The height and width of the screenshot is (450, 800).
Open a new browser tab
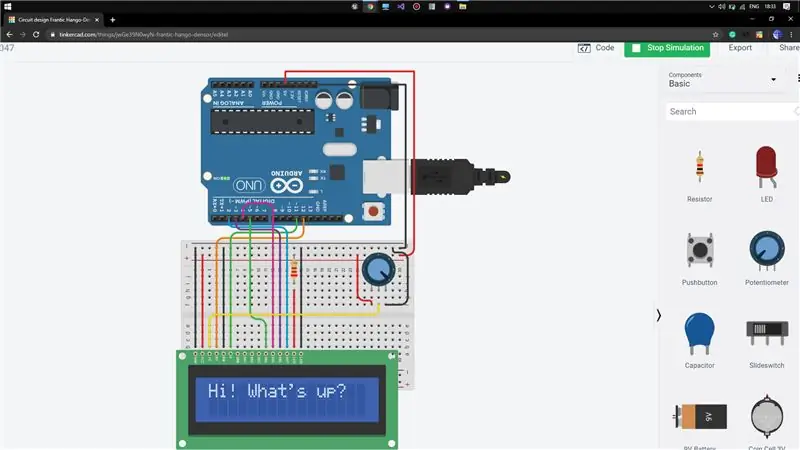click(x=113, y=20)
